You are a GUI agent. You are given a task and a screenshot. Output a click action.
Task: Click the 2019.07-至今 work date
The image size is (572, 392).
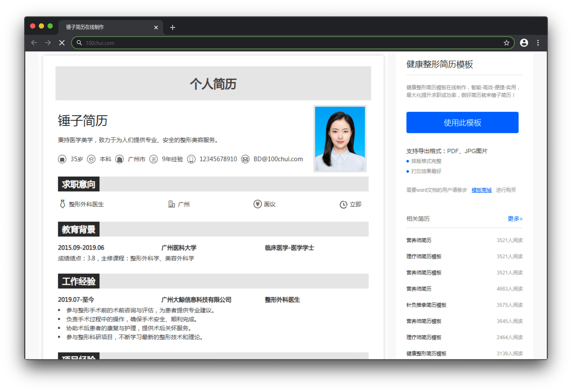point(76,300)
